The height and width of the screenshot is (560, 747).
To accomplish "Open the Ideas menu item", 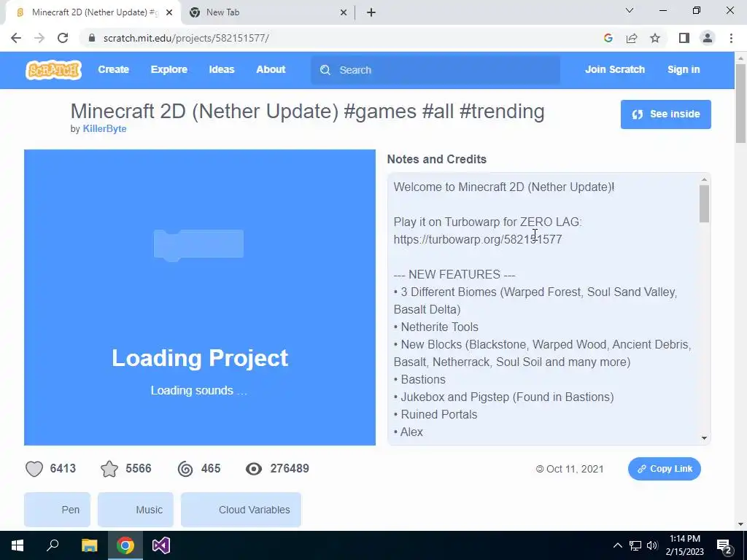I will coord(222,69).
